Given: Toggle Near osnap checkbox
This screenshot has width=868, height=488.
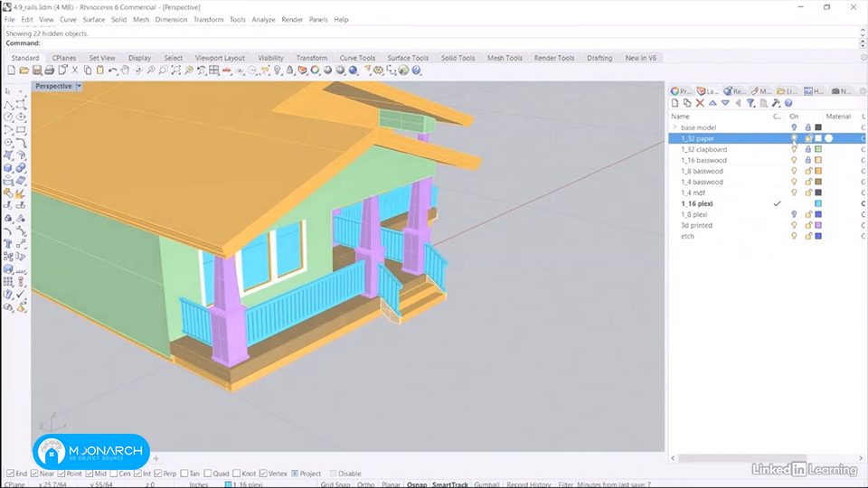Looking at the screenshot, I should 34,474.
